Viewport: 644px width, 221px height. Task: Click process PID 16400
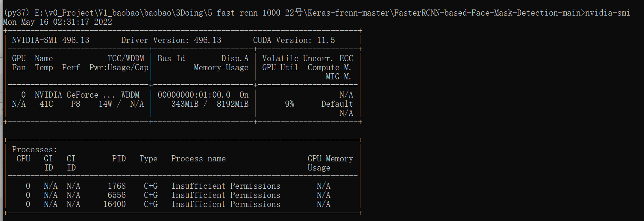tap(114, 204)
